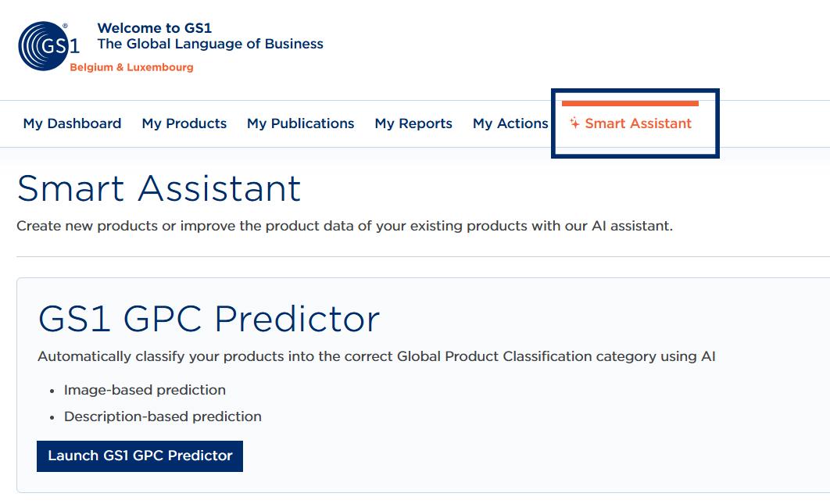830x504 pixels.
Task: Select the Description-based prediction bullet item
Action: point(163,416)
